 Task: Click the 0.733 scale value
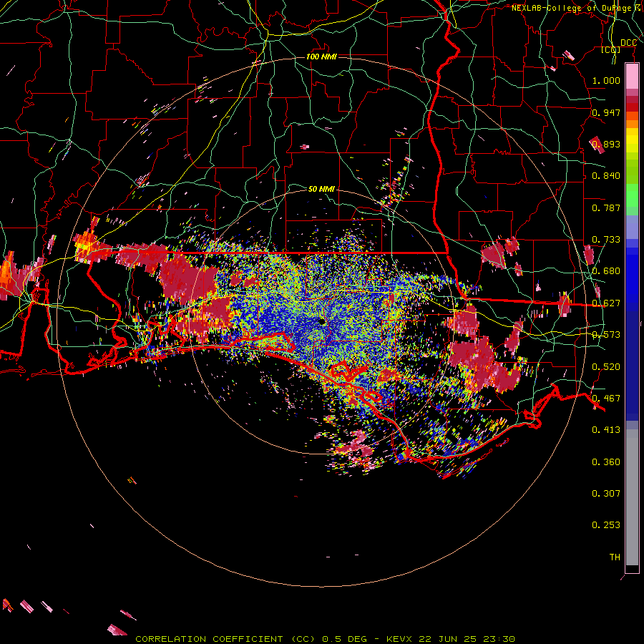coord(606,240)
